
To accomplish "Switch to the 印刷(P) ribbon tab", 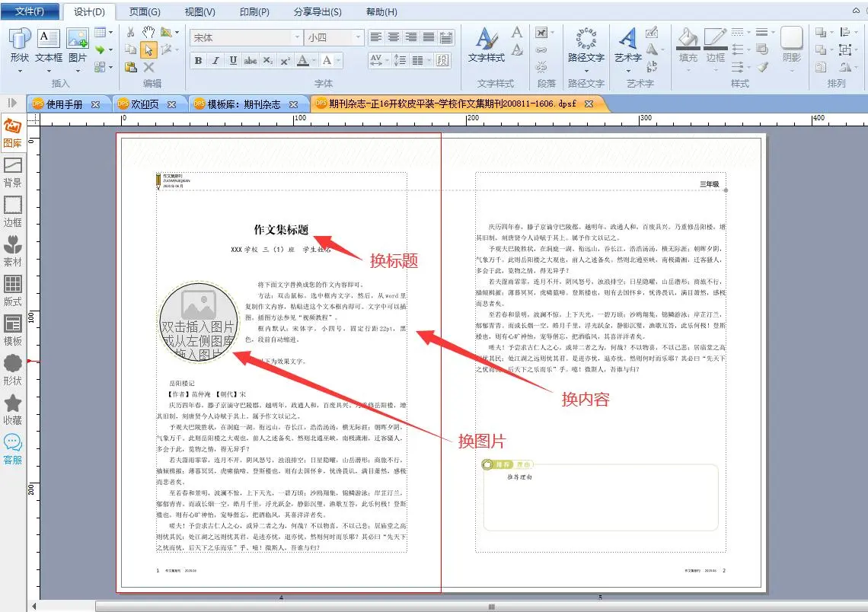I will (254, 11).
